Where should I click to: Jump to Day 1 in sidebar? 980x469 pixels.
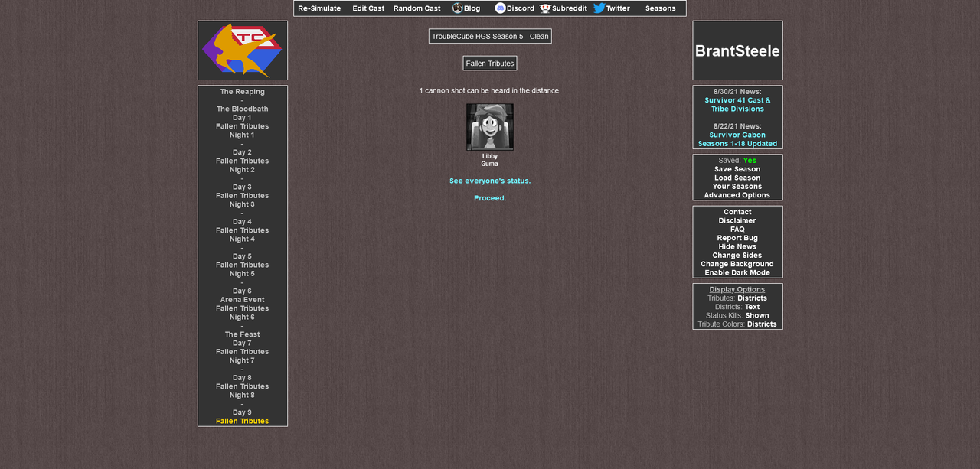coord(243,118)
